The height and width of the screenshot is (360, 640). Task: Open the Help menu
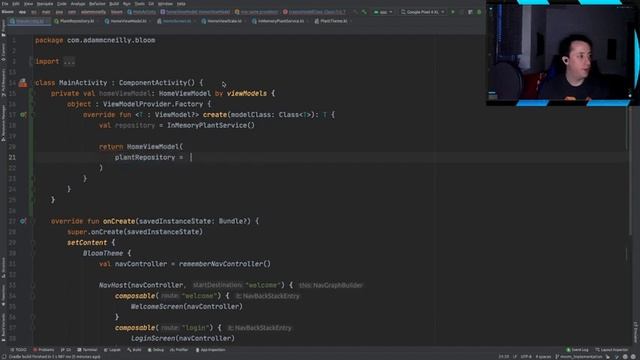[181, 4]
